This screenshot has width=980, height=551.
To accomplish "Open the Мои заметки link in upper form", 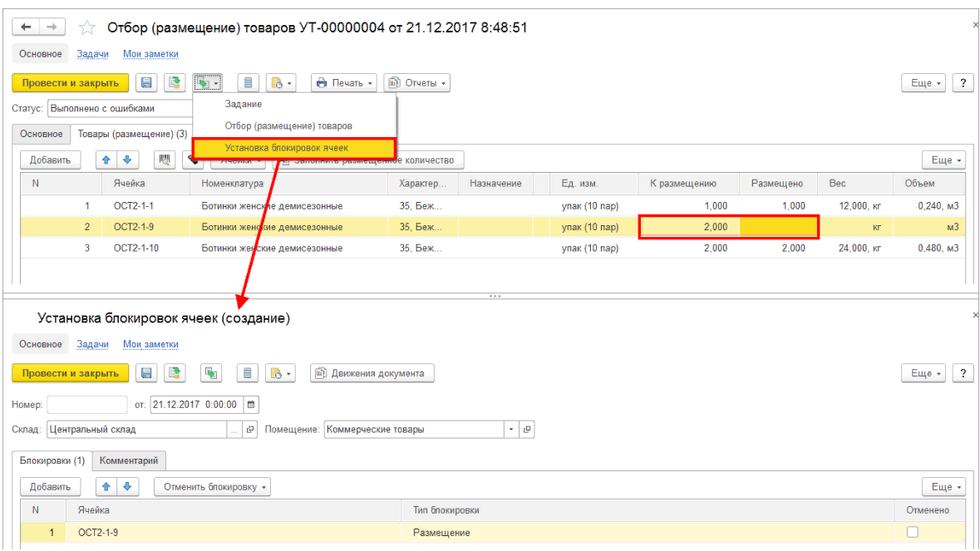I will click(150, 54).
